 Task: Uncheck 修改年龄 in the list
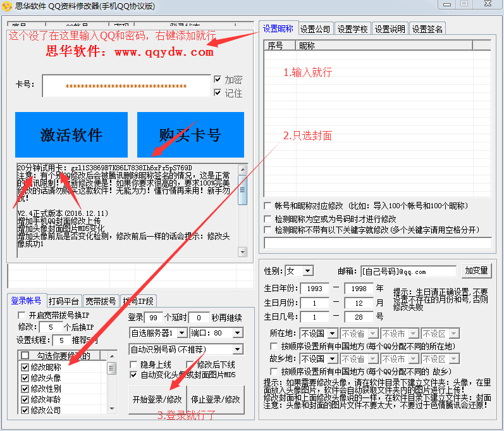coord(25,399)
